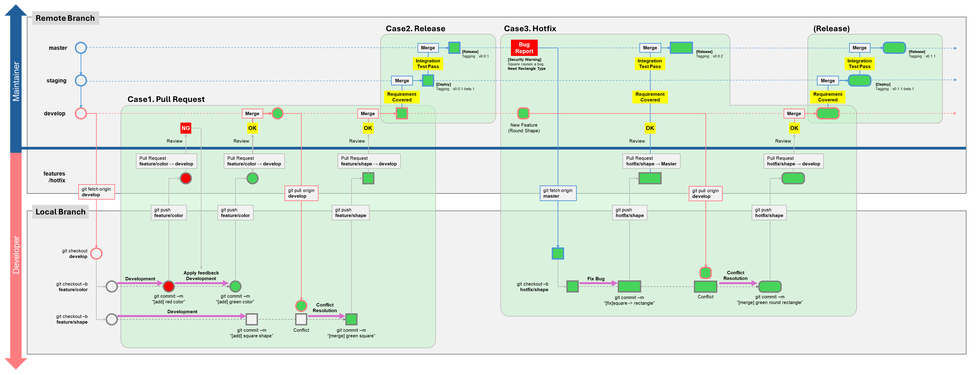
Task: Click the white Conflict square node
Action: [301, 319]
